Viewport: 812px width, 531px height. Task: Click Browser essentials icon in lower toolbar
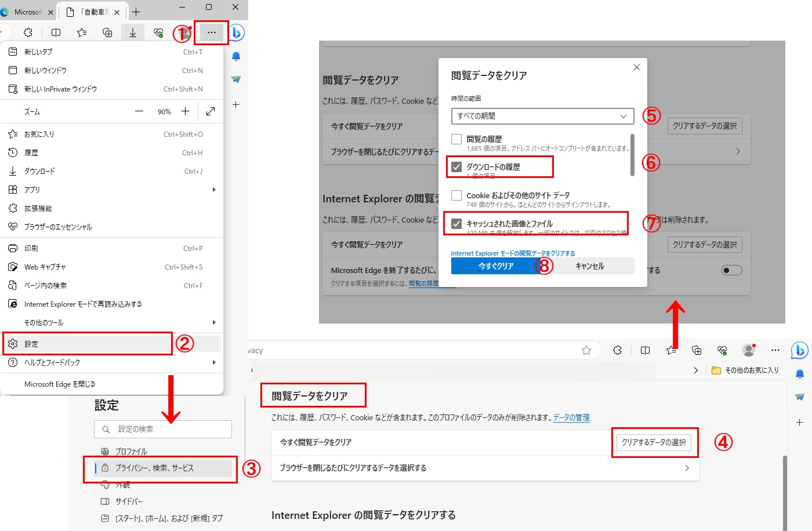722,350
